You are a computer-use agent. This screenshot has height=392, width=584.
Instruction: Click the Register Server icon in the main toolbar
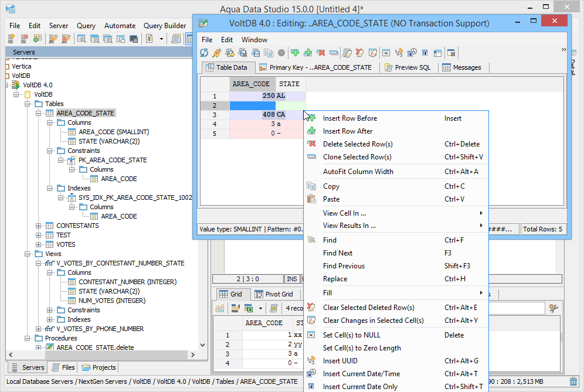point(11,38)
